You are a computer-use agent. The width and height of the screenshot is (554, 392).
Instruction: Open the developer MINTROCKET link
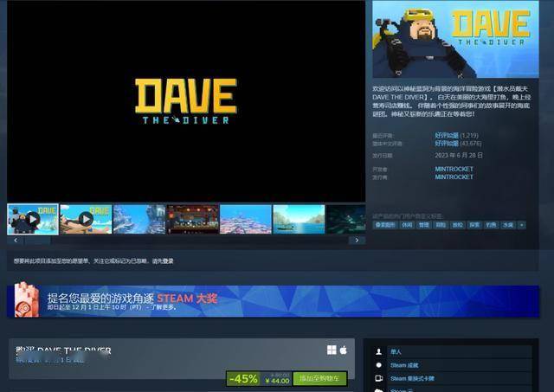(454, 169)
